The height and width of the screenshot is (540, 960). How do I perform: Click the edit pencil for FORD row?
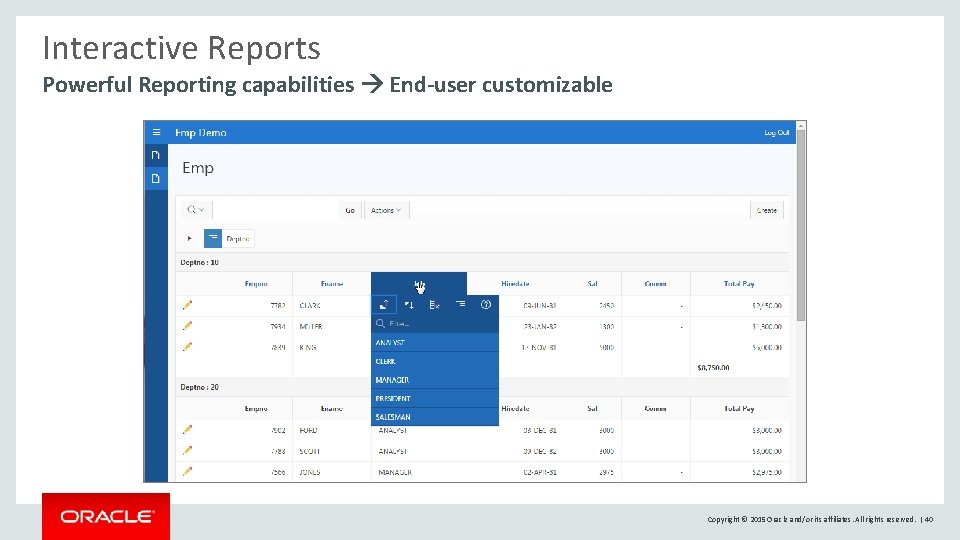pyautogui.click(x=187, y=430)
